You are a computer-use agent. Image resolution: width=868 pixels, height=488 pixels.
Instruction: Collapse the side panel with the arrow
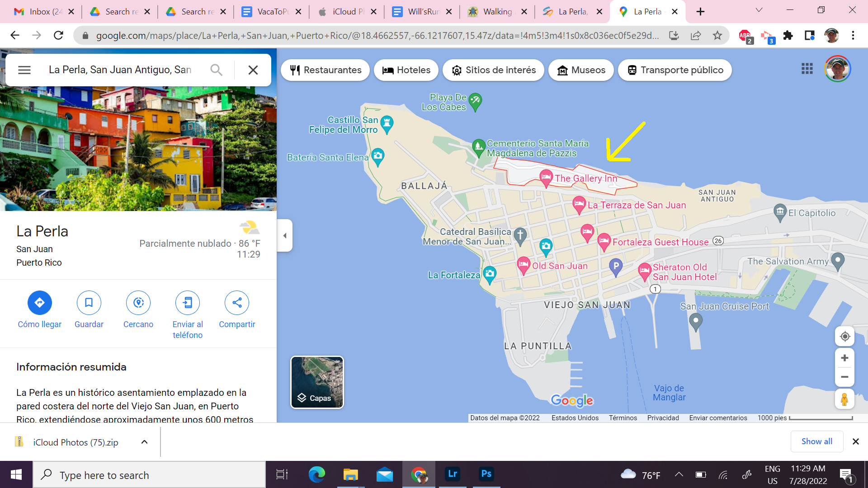285,235
